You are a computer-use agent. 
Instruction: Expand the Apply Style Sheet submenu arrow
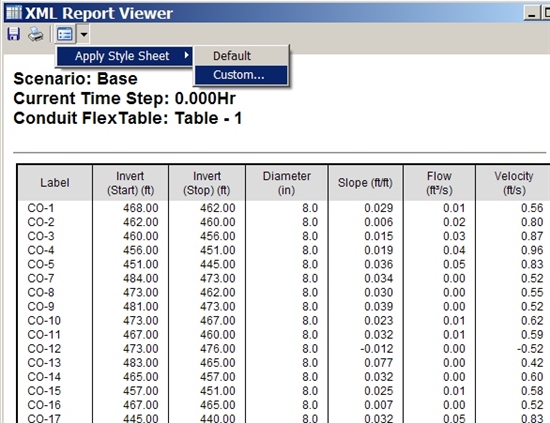pyautogui.click(x=187, y=55)
